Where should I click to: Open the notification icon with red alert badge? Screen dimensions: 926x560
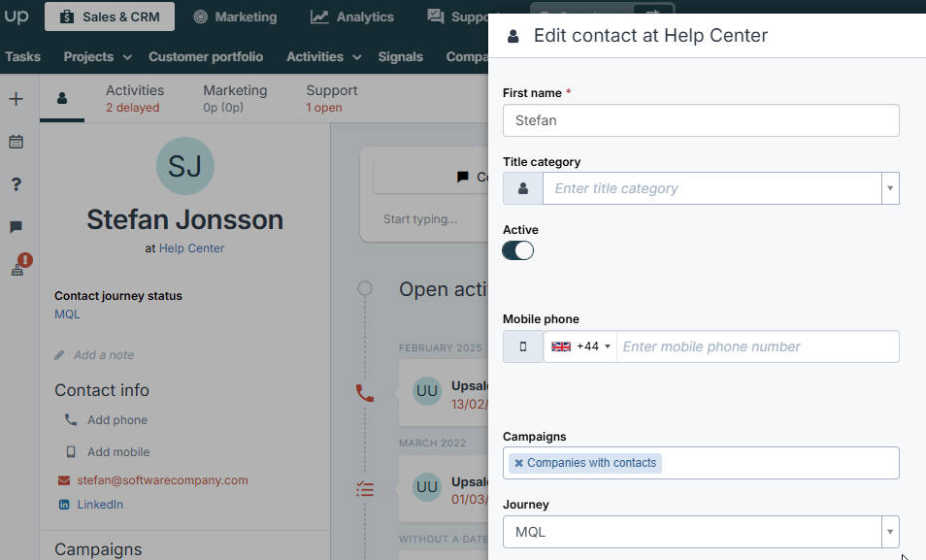pos(19,265)
